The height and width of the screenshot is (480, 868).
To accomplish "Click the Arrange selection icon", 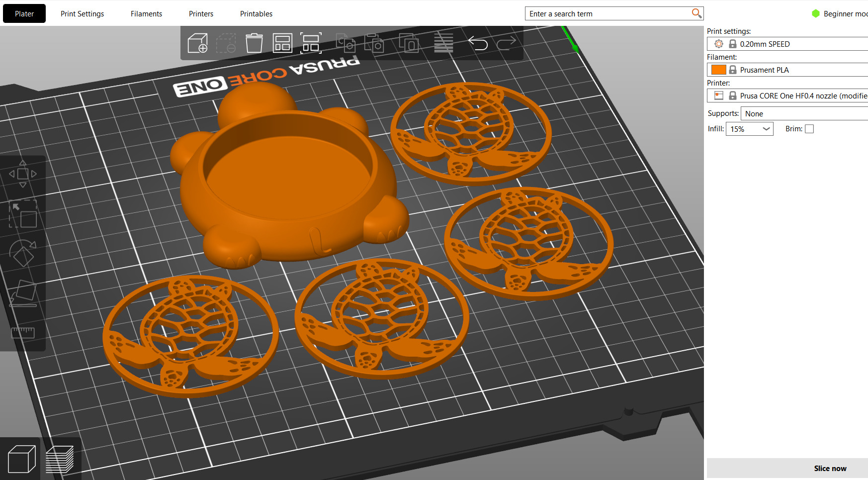I will coord(311,43).
